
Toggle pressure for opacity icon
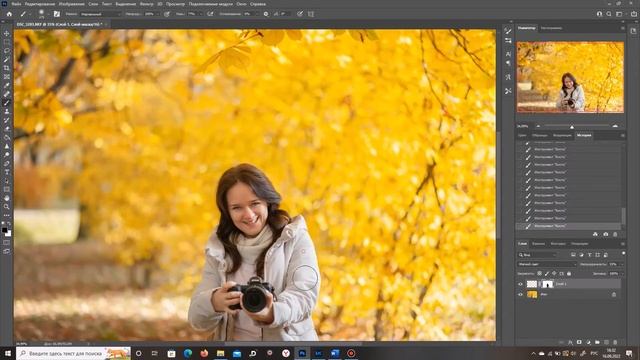click(x=167, y=14)
